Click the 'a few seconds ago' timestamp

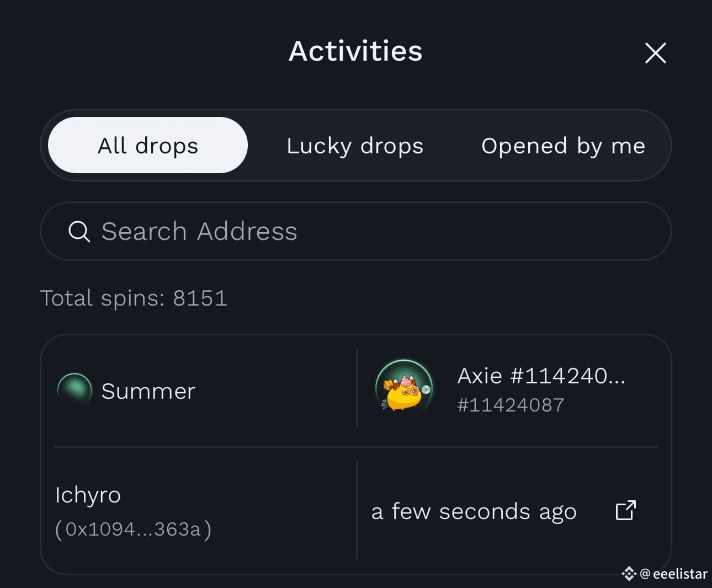(x=474, y=511)
